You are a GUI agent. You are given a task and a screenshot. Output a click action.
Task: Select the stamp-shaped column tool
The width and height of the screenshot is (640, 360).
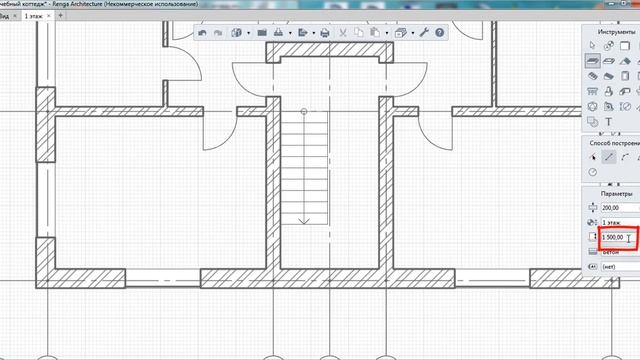609,91
